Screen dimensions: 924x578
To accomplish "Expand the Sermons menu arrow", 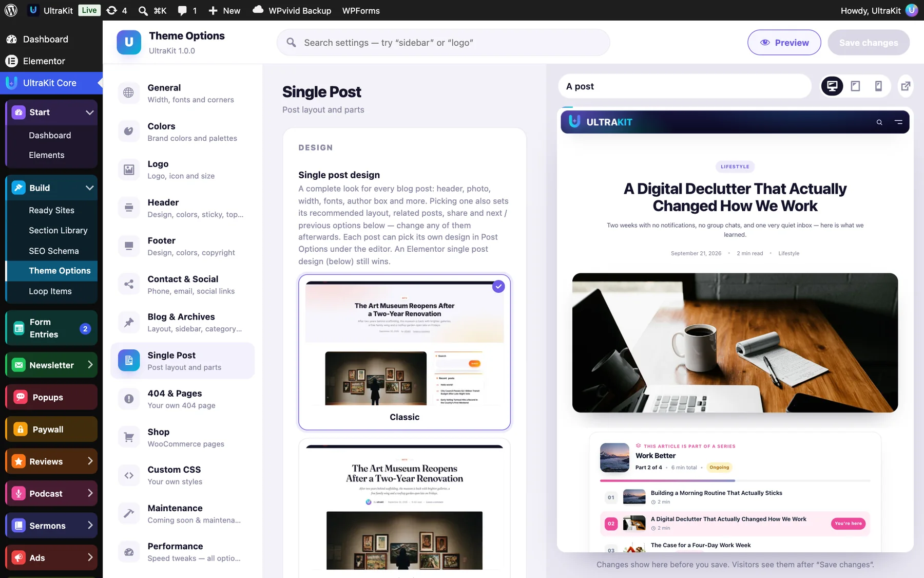I will pyautogui.click(x=90, y=525).
